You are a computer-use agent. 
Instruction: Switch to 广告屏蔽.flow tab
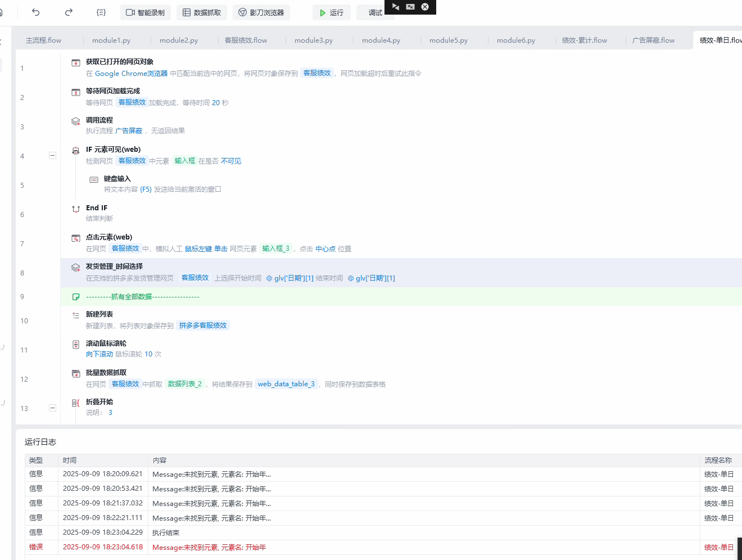tap(653, 40)
